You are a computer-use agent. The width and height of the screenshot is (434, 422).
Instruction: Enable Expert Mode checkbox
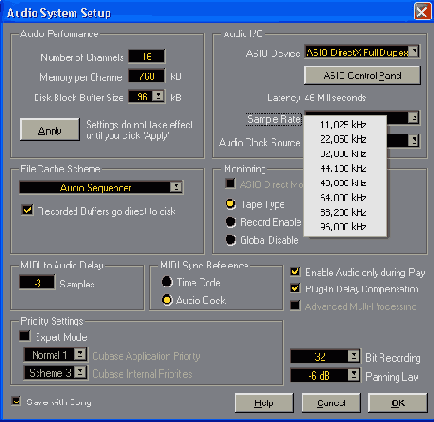pyautogui.click(x=25, y=336)
